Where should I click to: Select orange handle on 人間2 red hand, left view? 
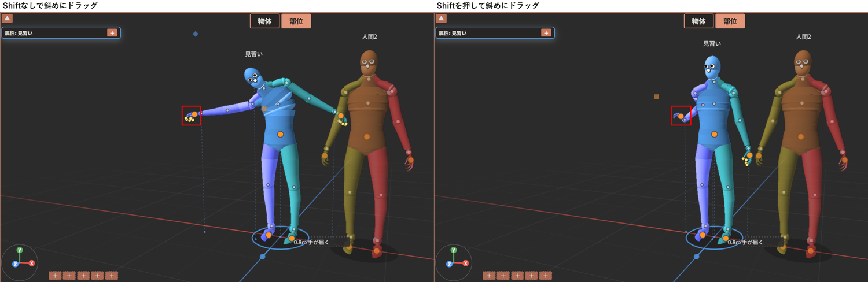[x=410, y=160]
